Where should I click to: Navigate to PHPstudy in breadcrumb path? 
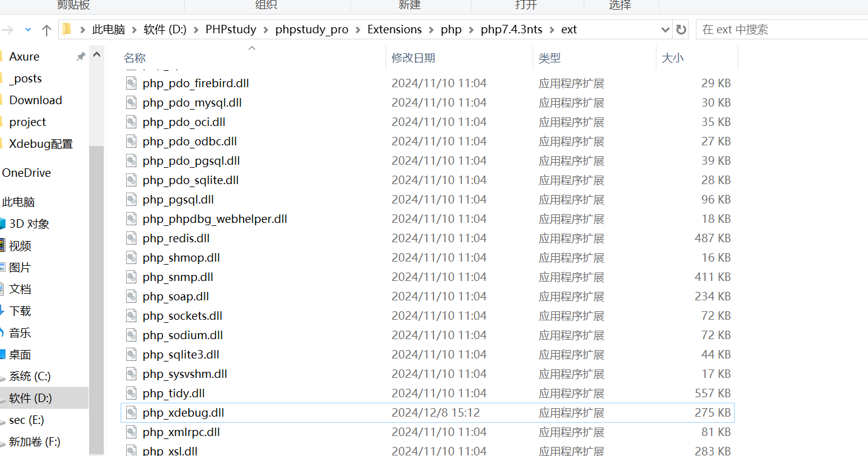pos(231,30)
